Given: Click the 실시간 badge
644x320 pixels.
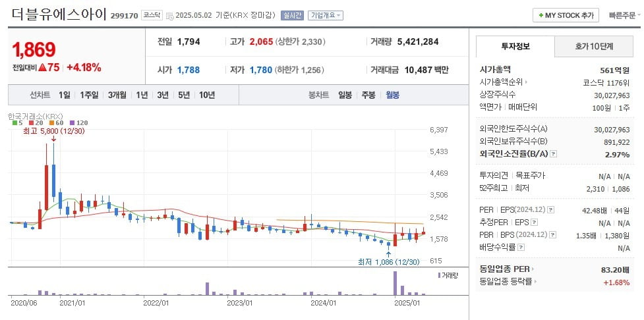Looking at the screenshot, I should coord(292,16).
